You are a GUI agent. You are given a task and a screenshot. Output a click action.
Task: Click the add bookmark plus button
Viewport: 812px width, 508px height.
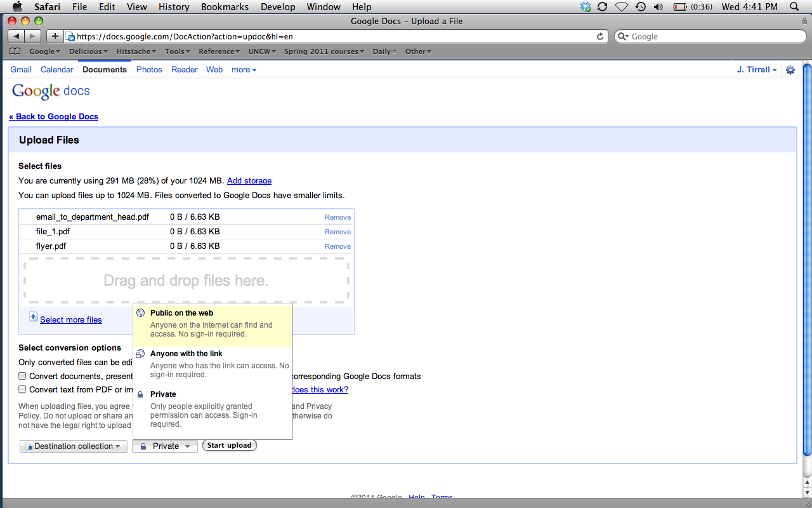[x=55, y=36]
